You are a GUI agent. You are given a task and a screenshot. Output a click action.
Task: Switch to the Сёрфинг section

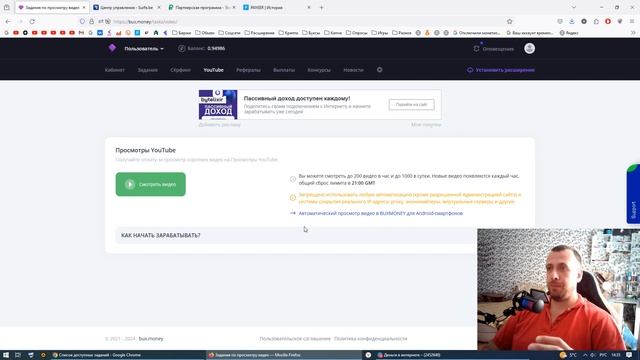pos(180,70)
